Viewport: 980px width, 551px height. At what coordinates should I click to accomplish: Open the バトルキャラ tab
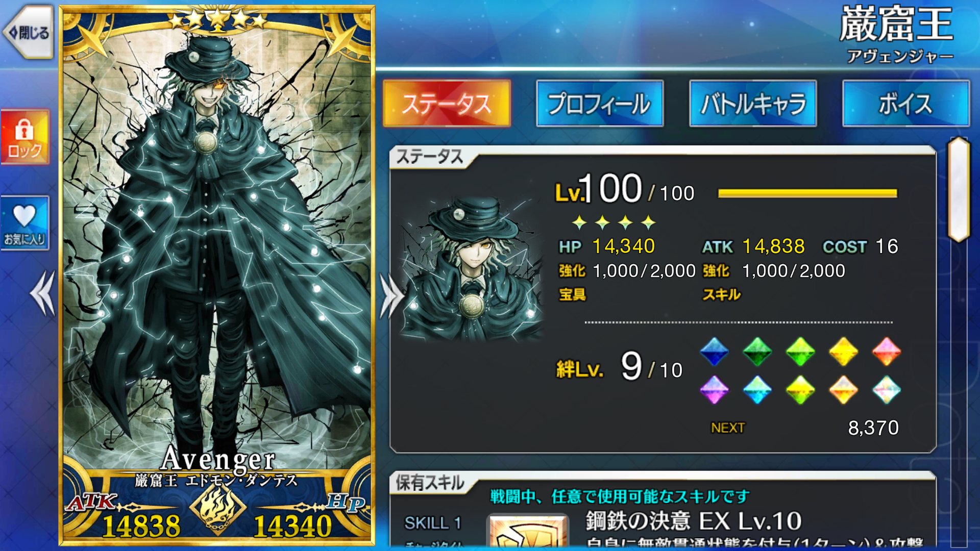point(753,104)
